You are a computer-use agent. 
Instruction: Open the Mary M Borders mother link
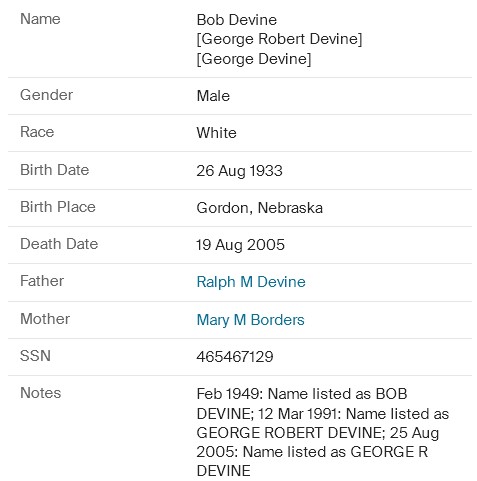click(250, 320)
